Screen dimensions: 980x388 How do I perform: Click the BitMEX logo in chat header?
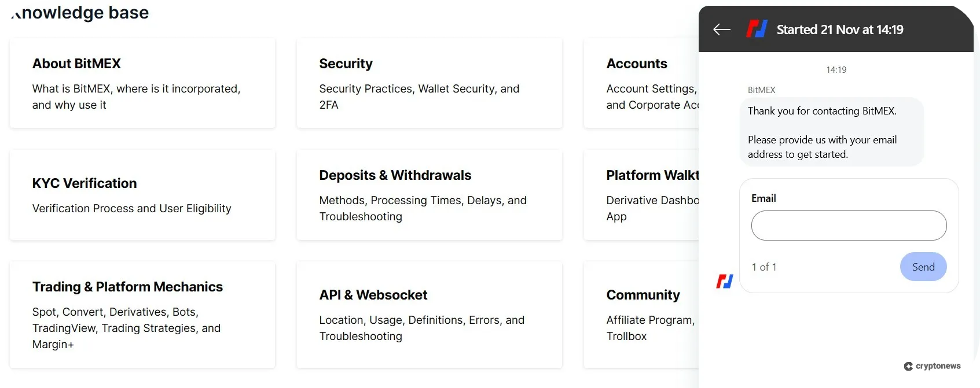[x=757, y=29]
